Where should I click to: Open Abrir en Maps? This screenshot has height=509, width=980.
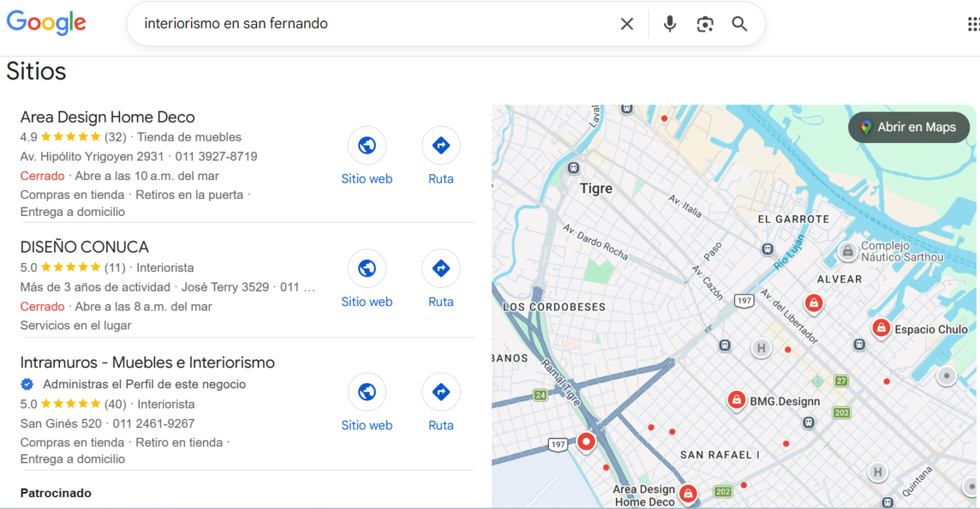coord(908,127)
